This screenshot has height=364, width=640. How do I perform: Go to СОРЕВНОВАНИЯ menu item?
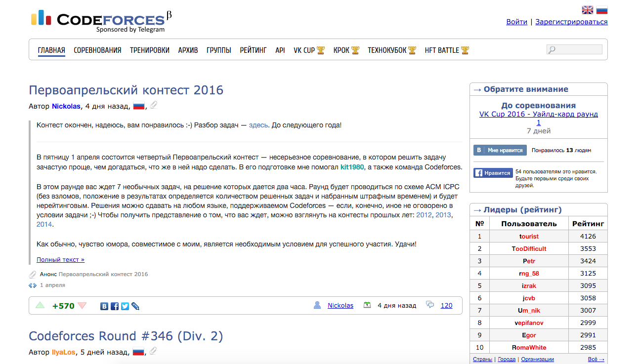[x=97, y=50]
